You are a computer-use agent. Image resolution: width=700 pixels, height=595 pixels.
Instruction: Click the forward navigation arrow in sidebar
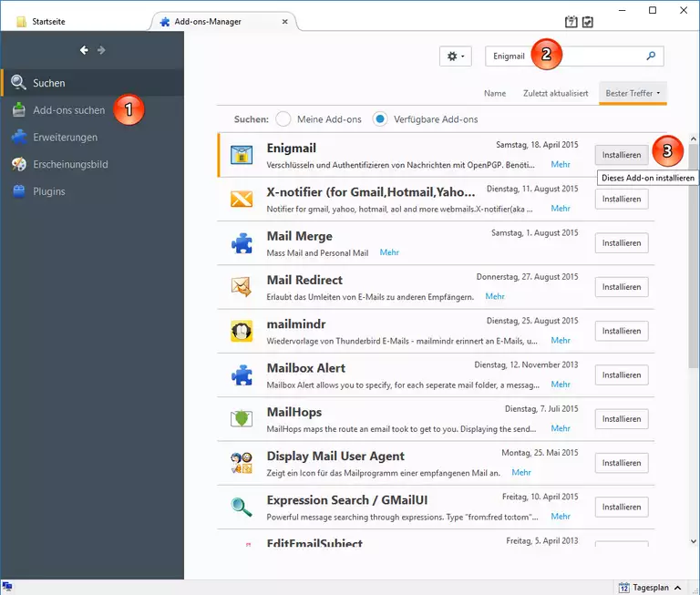click(101, 50)
